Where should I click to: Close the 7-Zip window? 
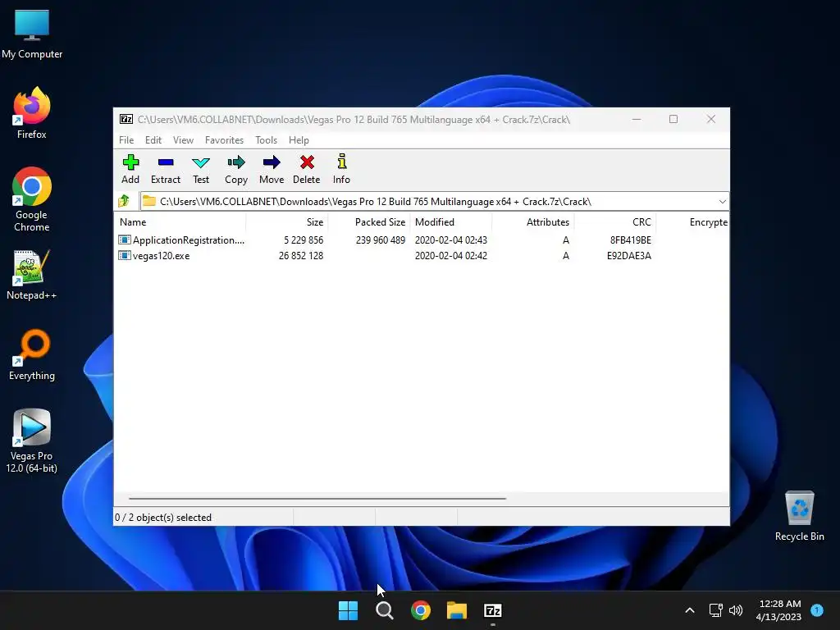pyautogui.click(x=711, y=119)
